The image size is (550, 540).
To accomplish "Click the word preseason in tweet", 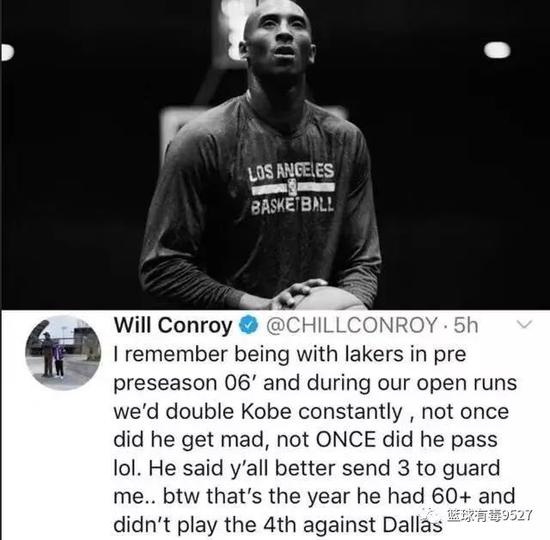I will (165, 384).
